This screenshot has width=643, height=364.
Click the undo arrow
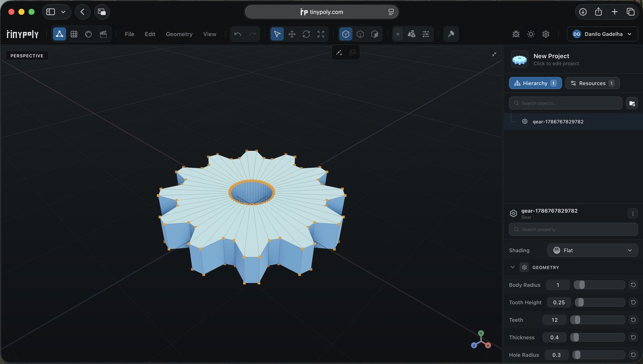point(238,34)
